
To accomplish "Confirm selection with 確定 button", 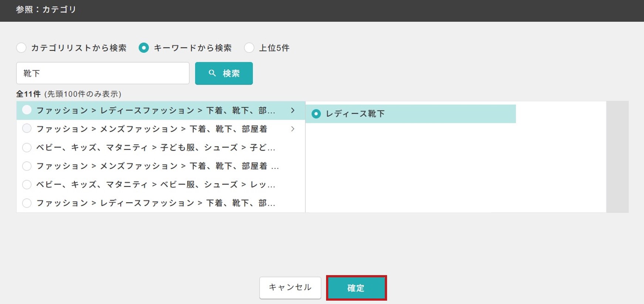I will click(356, 288).
